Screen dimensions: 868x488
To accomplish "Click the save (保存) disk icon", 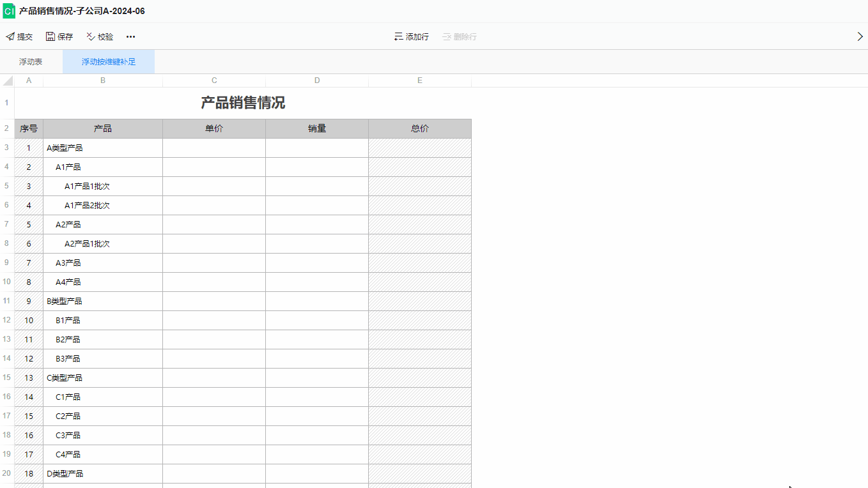I will coord(50,37).
